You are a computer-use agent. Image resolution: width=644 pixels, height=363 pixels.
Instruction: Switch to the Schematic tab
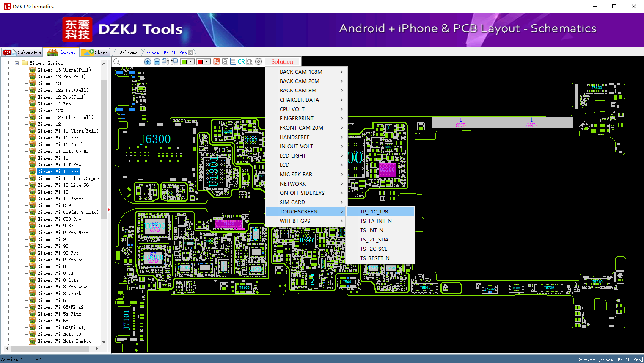[22, 53]
